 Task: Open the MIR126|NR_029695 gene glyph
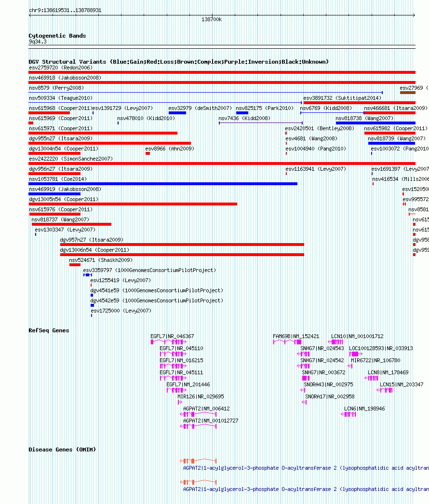tap(180, 402)
